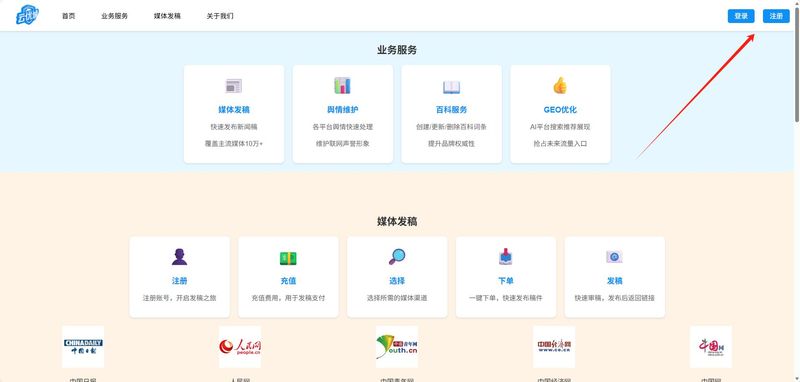This screenshot has height=382, width=800.
Task: Click text 维护联网声誉形象
Action: coord(342,144)
